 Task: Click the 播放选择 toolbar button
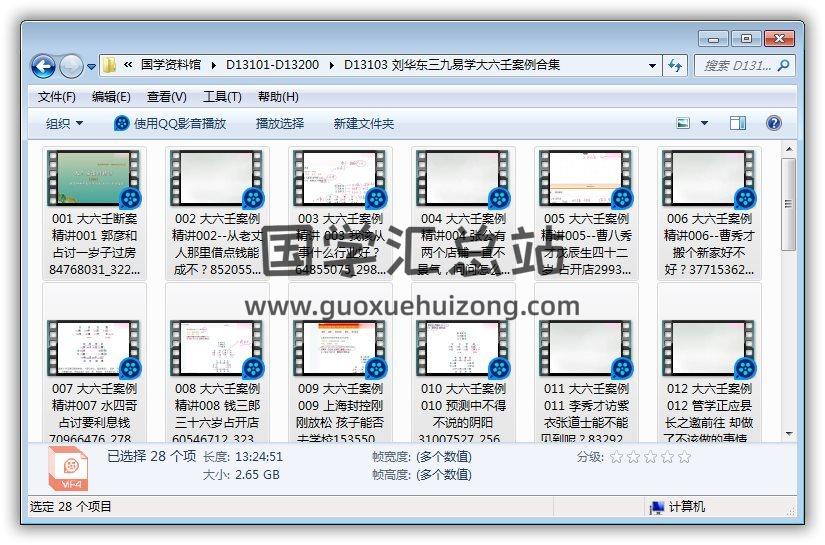(280, 124)
